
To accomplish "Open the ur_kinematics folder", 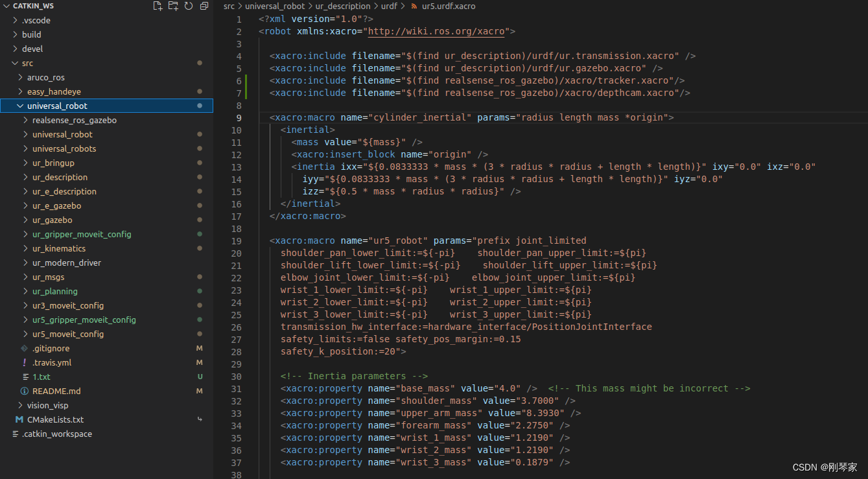I will [59, 248].
